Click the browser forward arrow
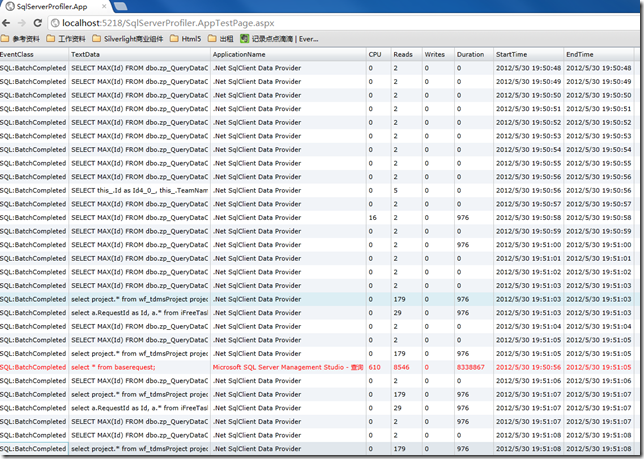 coord(22,23)
